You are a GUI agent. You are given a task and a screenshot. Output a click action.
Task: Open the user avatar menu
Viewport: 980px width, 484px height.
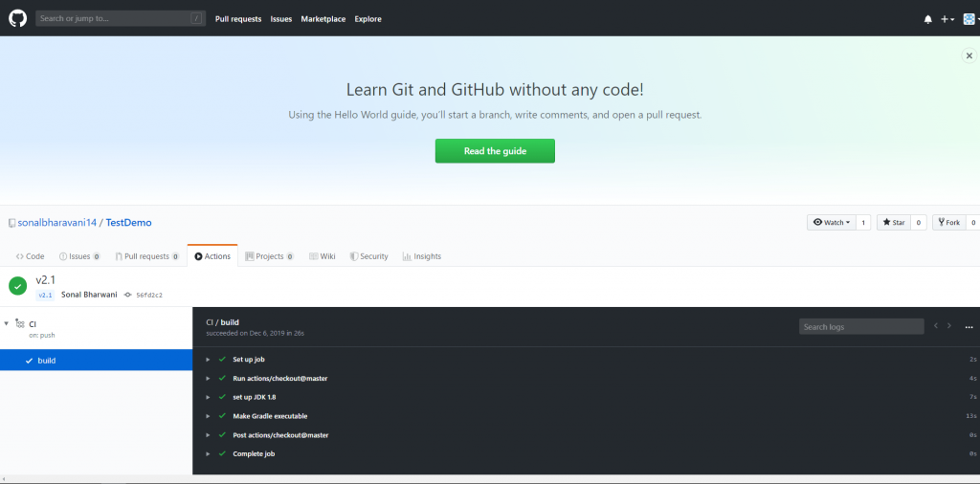coord(970,19)
